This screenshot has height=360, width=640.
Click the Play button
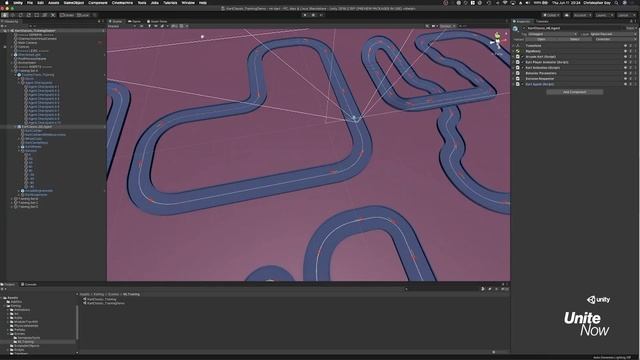point(305,15)
